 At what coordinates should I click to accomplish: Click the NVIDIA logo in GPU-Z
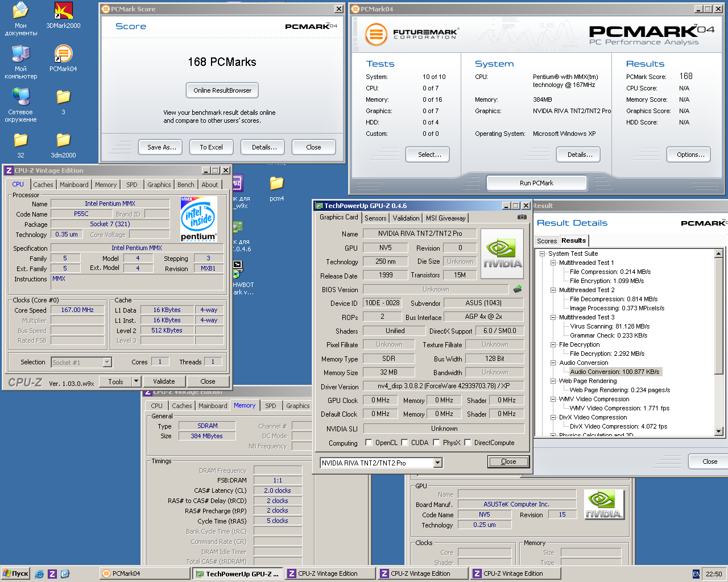[503, 254]
